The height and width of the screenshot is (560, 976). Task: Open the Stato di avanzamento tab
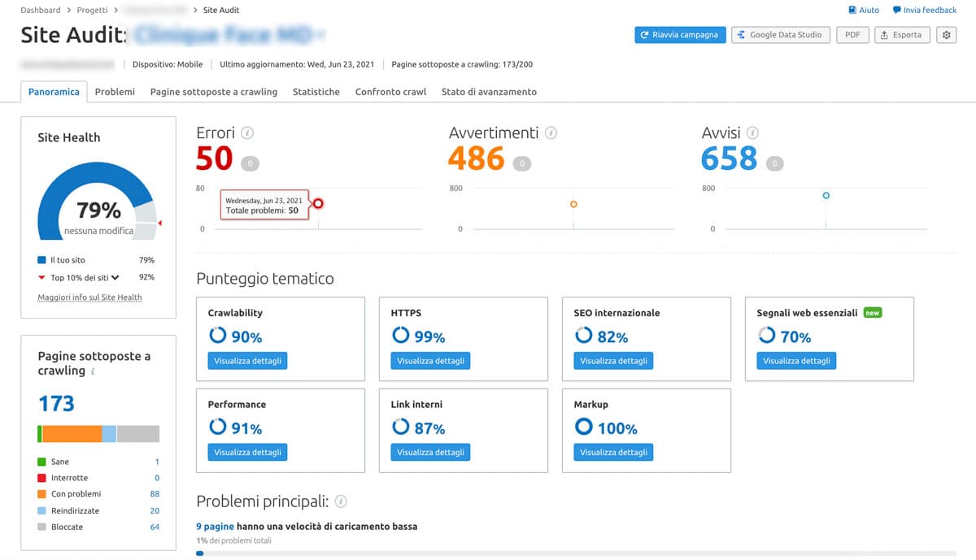pos(489,92)
